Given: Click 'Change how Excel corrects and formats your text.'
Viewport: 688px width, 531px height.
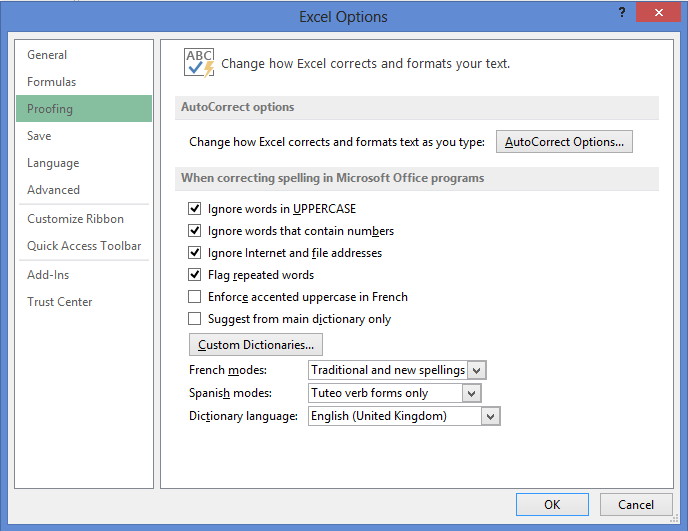Looking at the screenshot, I should (366, 64).
